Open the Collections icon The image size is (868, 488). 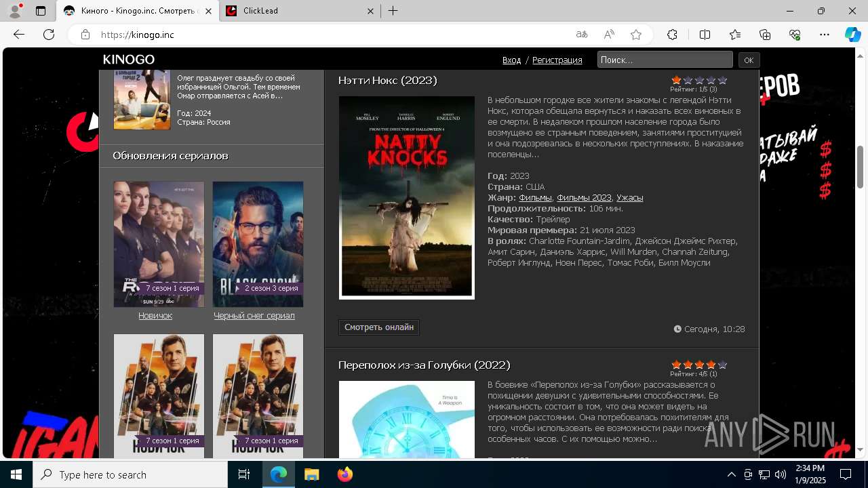tap(765, 35)
